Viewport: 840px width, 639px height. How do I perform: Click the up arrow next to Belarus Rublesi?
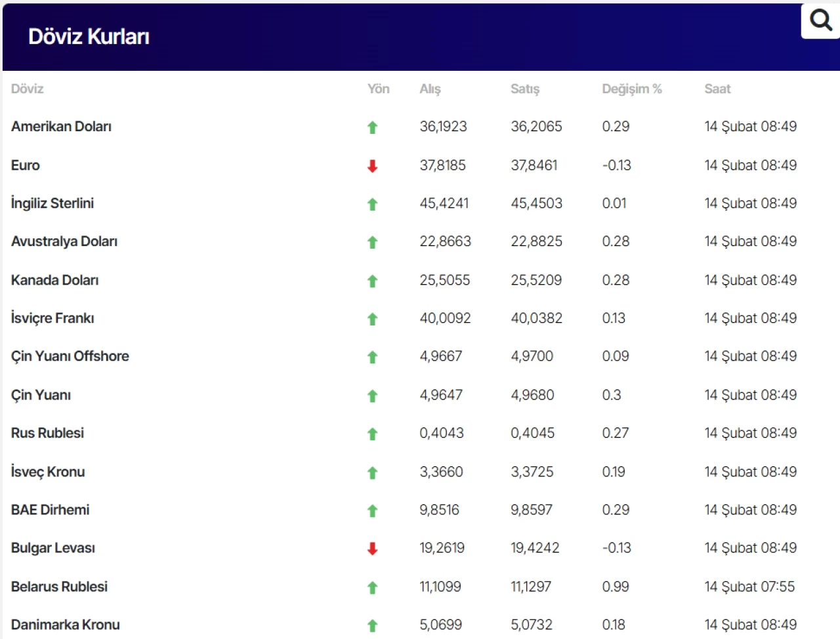click(373, 587)
